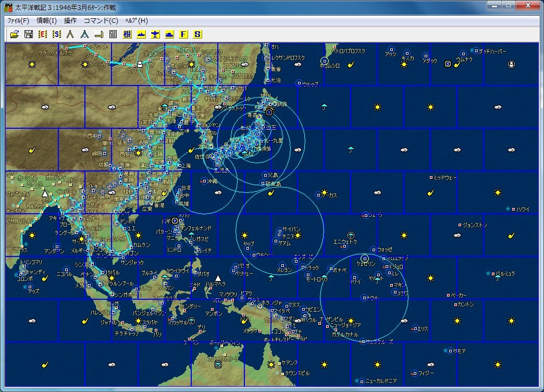This screenshot has width=544, height=392.
Task: Click the floppy disk save icon
Action: (x=29, y=34)
